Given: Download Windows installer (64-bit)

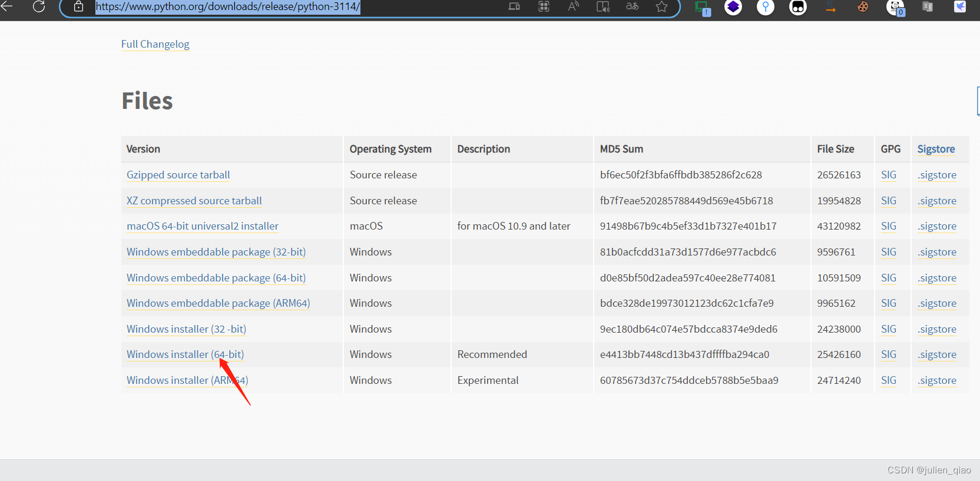Looking at the screenshot, I should click(x=185, y=354).
